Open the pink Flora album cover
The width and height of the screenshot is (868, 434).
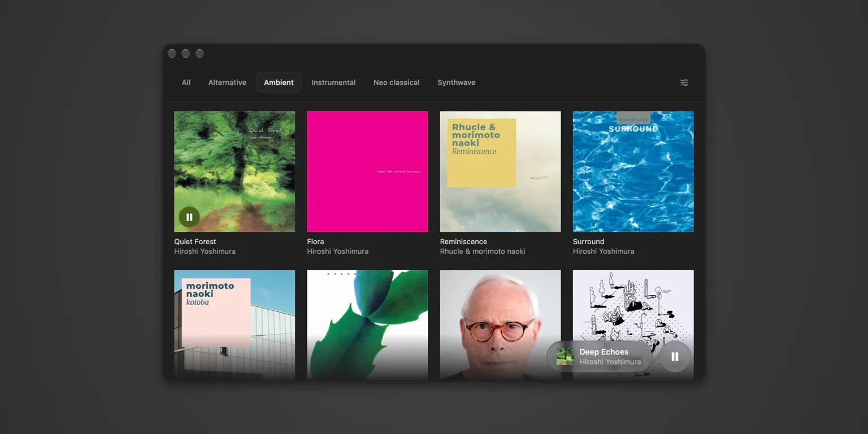[x=367, y=172]
